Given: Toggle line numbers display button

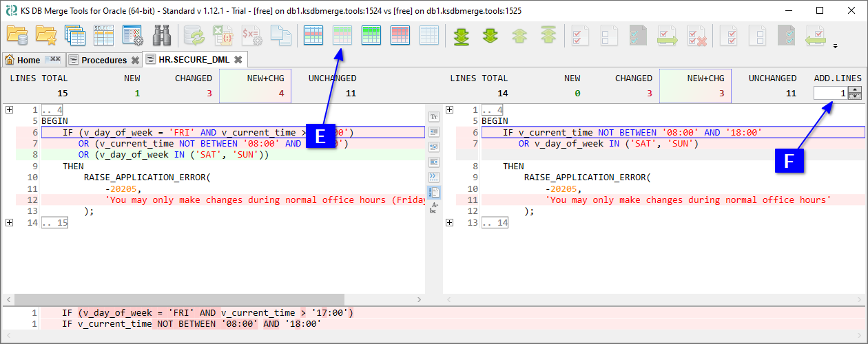Looking at the screenshot, I should pos(434,192).
